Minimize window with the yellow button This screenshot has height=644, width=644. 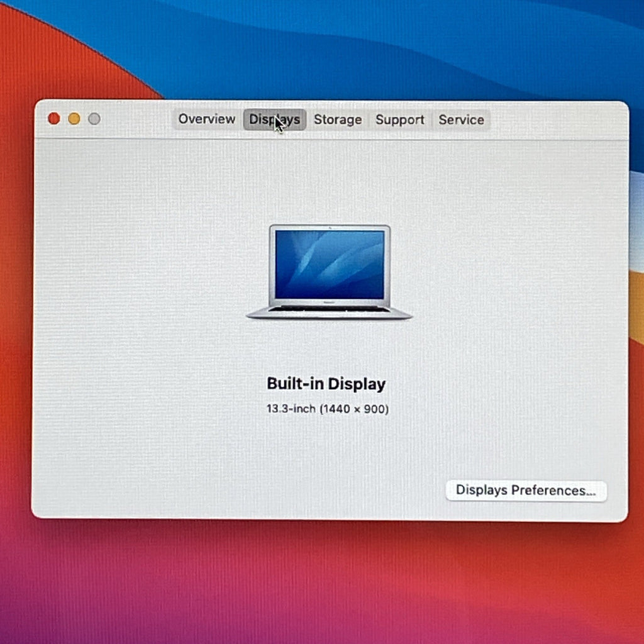pos(74,119)
